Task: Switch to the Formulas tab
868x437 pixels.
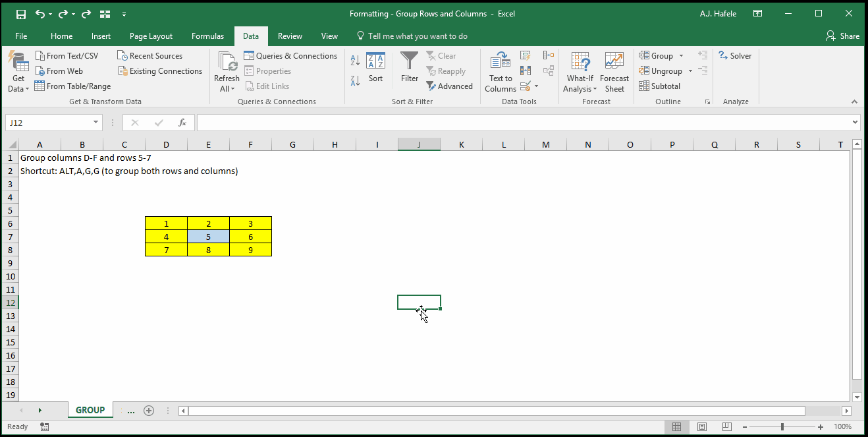Action: pos(207,36)
